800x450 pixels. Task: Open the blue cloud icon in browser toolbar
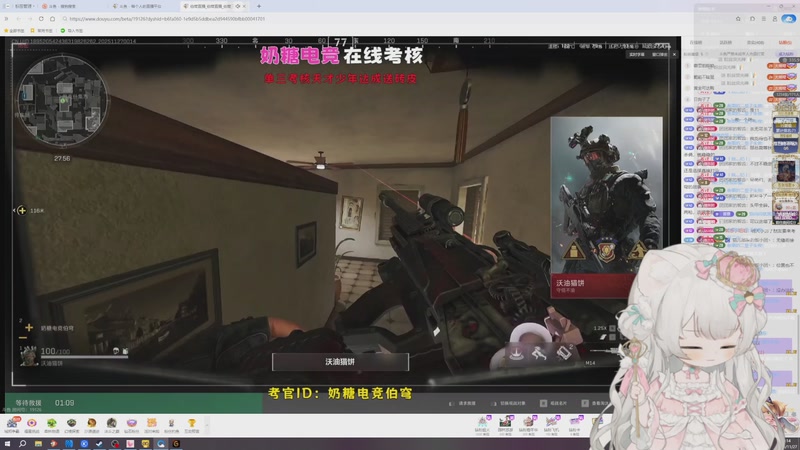coord(788,18)
